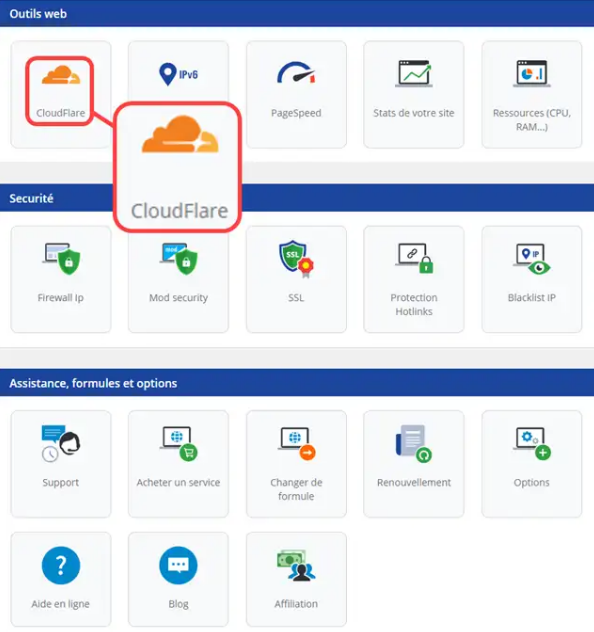Select the Support label

pos(61,482)
